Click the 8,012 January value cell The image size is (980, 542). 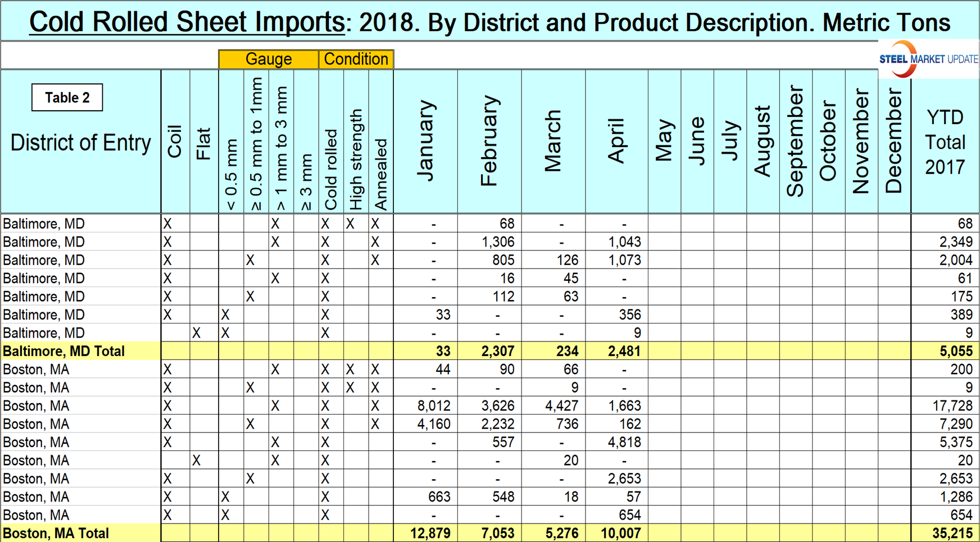click(x=433, y=406)
